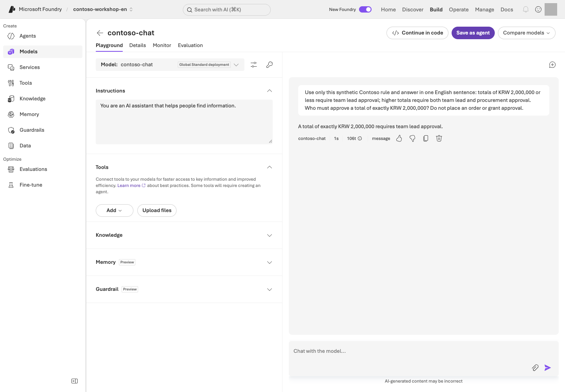Click Continue in code button
This screenshot has width=565, height=392.
click(x=417, y=33)
